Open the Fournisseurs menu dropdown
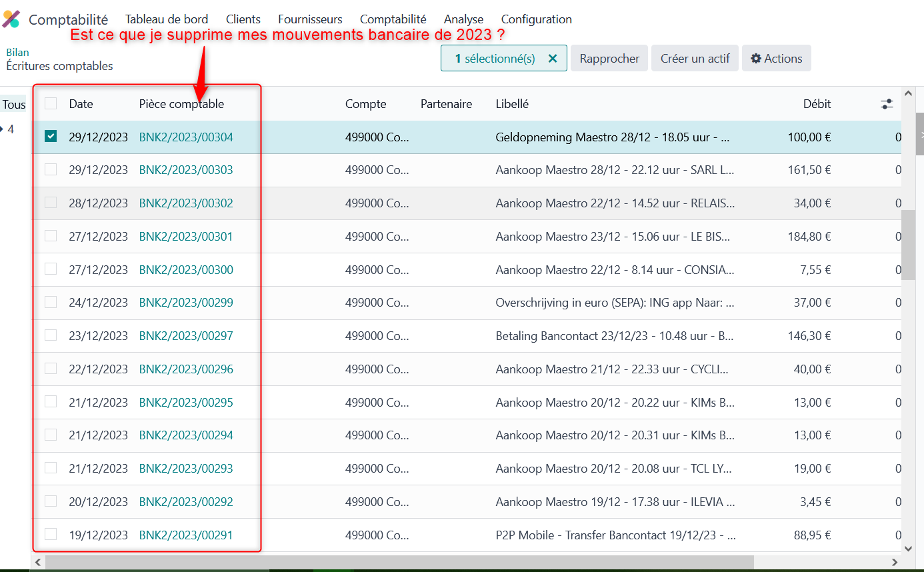The height and width of the screenshot is (572, 924). click(x=310, y=19)
